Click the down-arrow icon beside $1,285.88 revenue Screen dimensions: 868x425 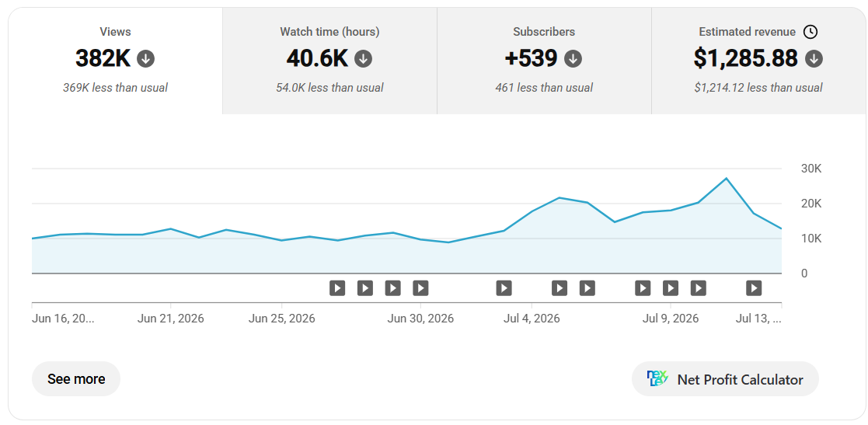pyautogui.click(x=814, y=58)
